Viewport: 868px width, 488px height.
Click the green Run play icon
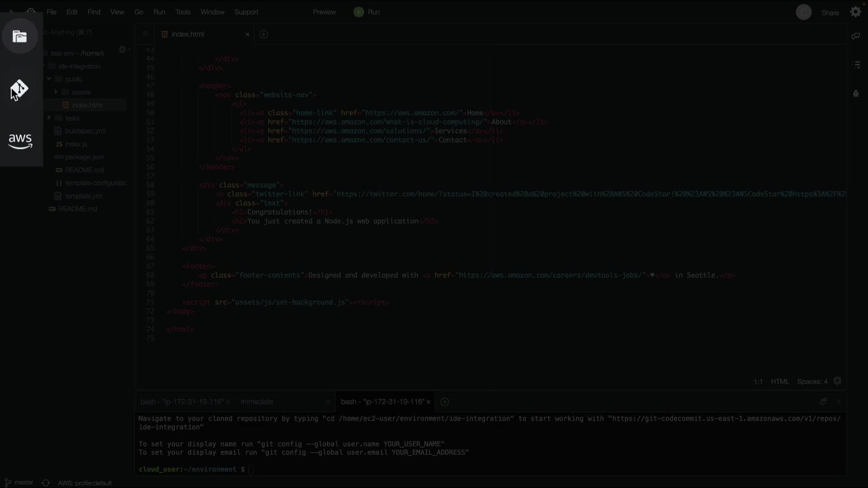coord(359,12)
